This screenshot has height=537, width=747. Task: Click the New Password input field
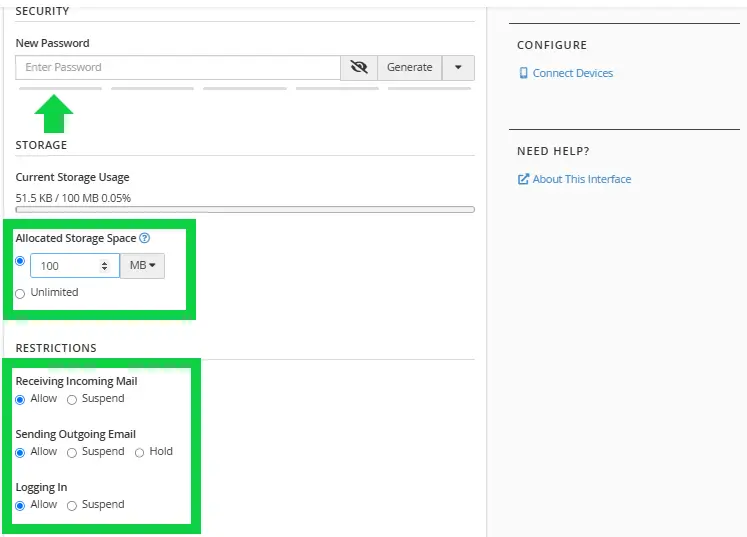point(178,67)
